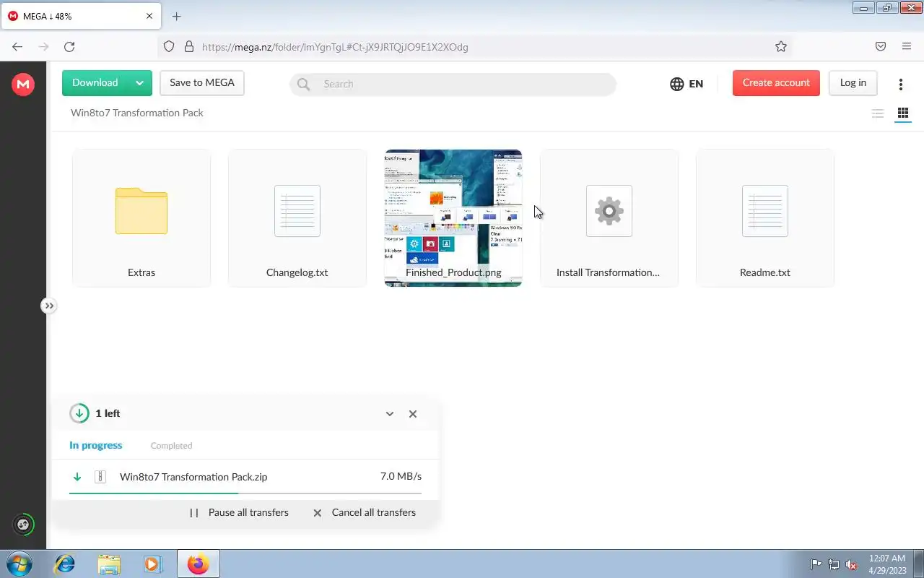Select the Extras folder
The image size is (924, 578).
click(x=141, y=218)
